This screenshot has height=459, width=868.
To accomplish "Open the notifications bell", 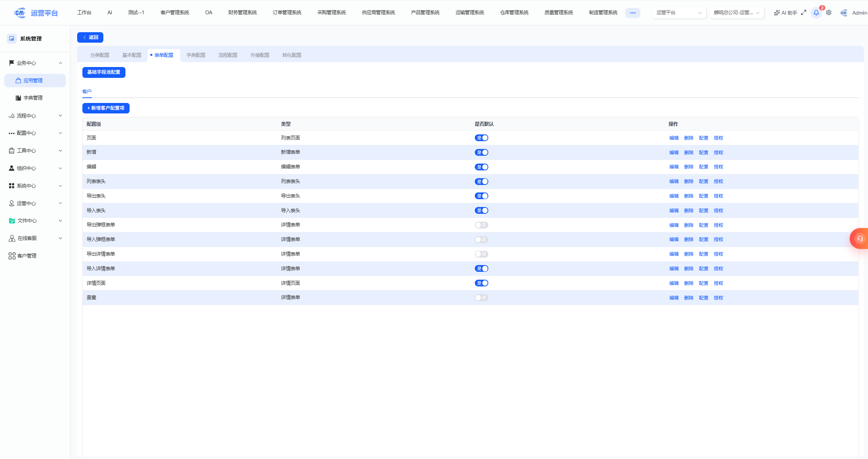I will (x=816, y=12).
